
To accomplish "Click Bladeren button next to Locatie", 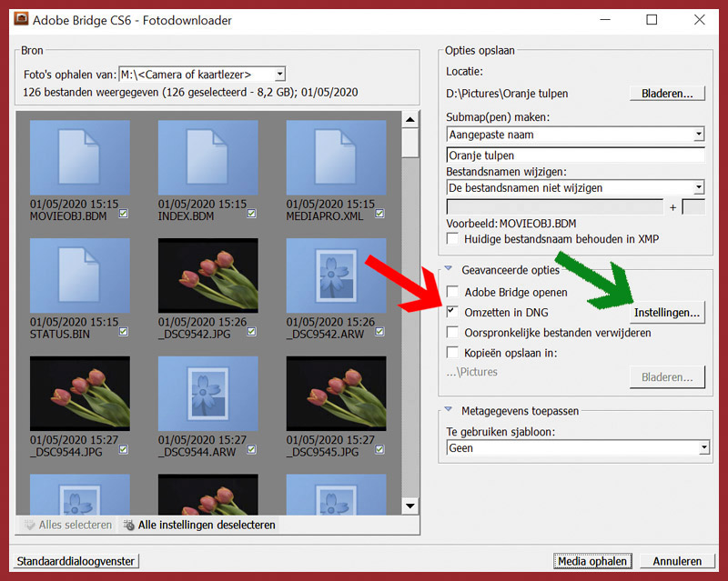I will [x=667, y=94].
